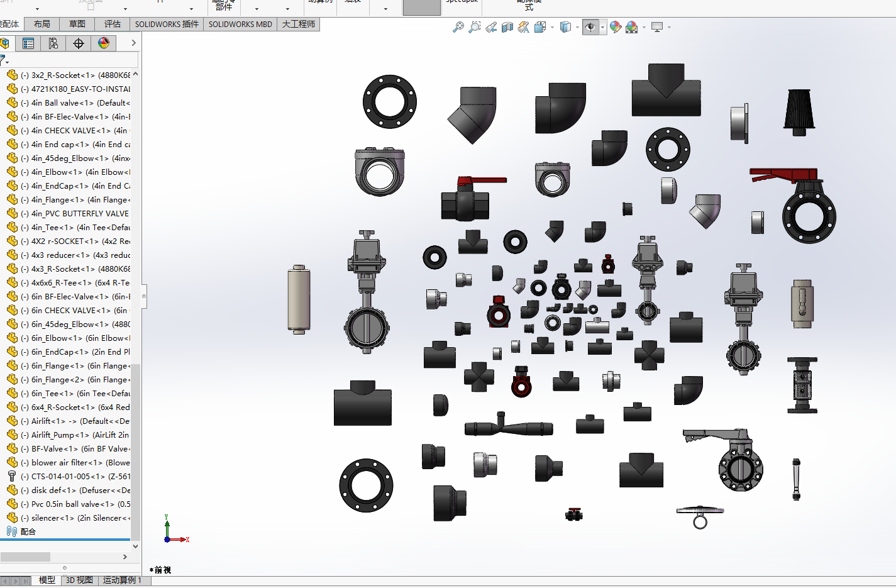The image size is (896, 588).
Task: Open the SOLIDWORKS 插件 tab
Action: pos(167,24)
